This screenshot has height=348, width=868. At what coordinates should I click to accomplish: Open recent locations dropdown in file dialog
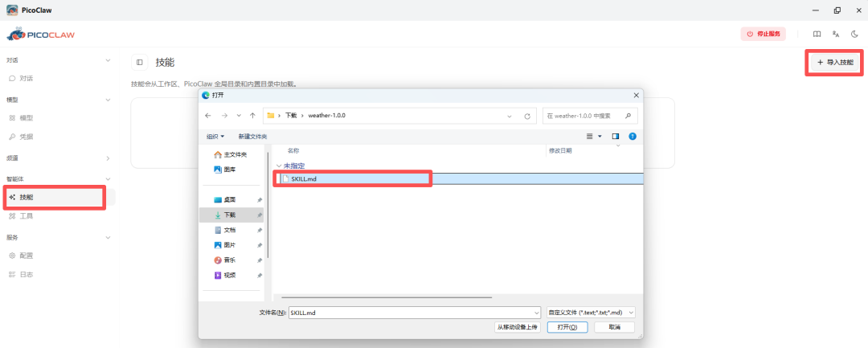(x=239, y=116)
